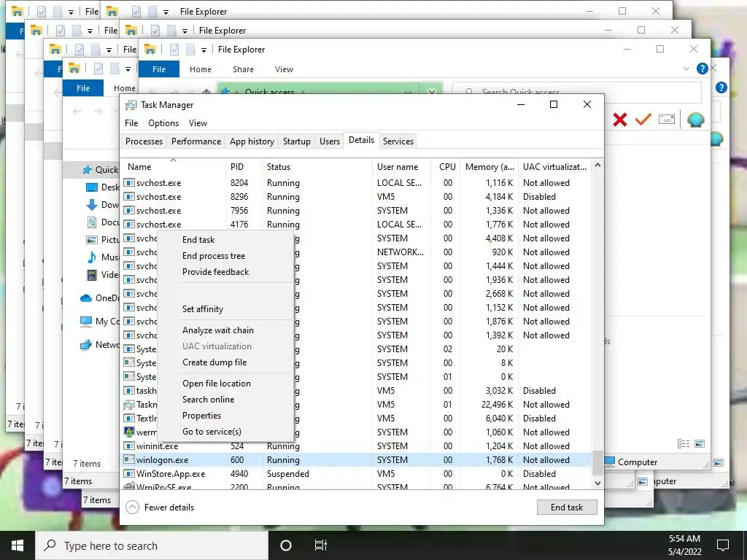Open the Services tab
Viewport: 747px width, 560px height.
[x=398, y=141]
